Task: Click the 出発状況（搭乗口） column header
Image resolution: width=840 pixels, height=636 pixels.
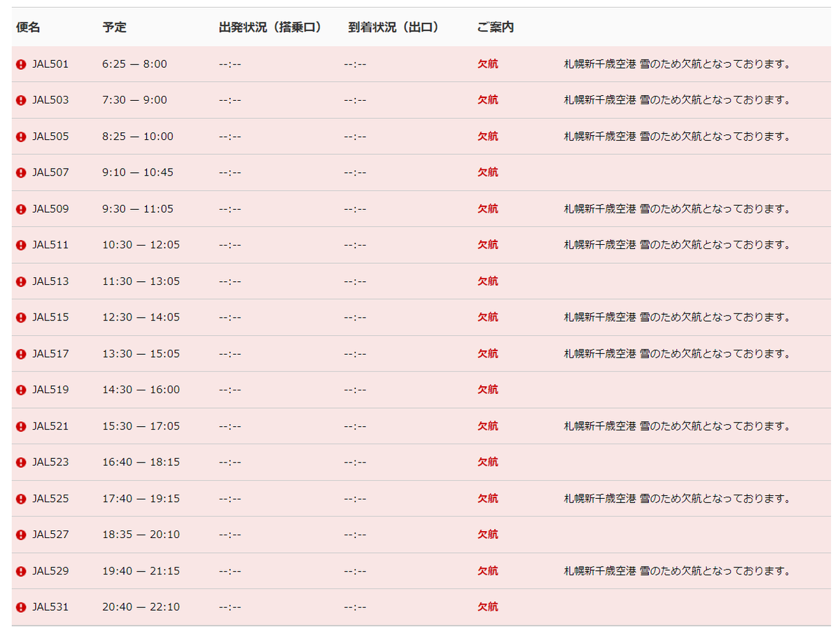Action: [x=270, y=27]
